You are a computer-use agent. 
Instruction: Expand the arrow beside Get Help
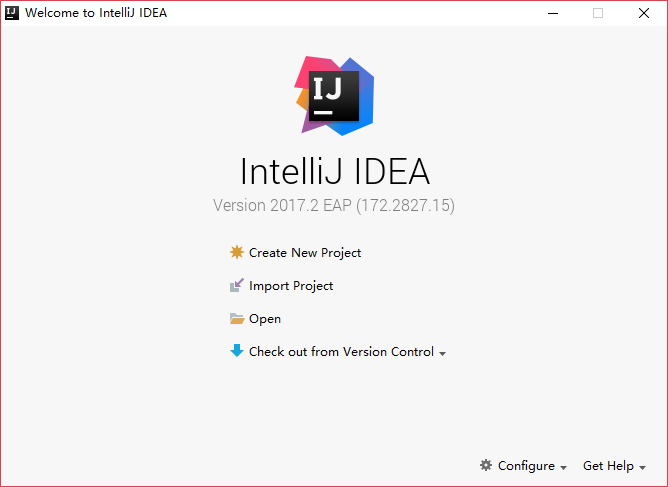(642, 467)
